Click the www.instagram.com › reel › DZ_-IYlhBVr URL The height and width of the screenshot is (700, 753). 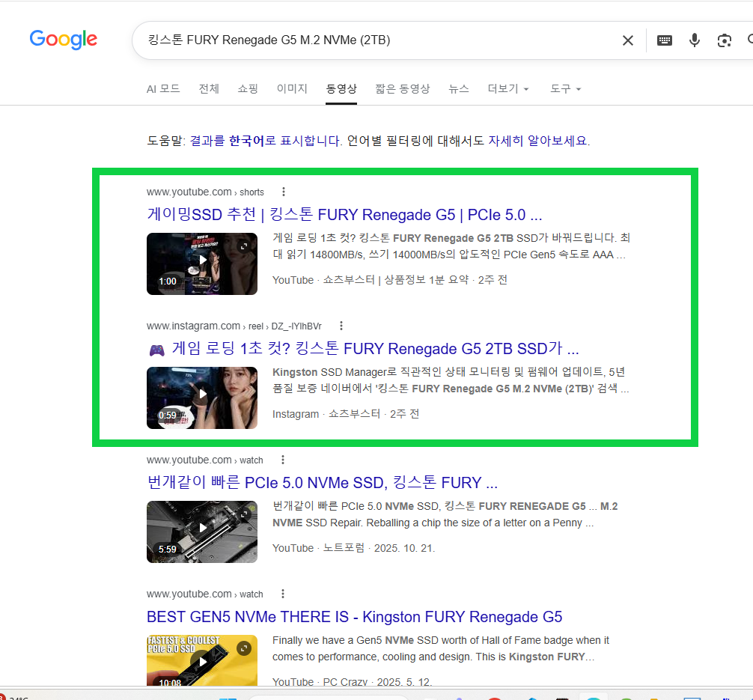point(234,326)
